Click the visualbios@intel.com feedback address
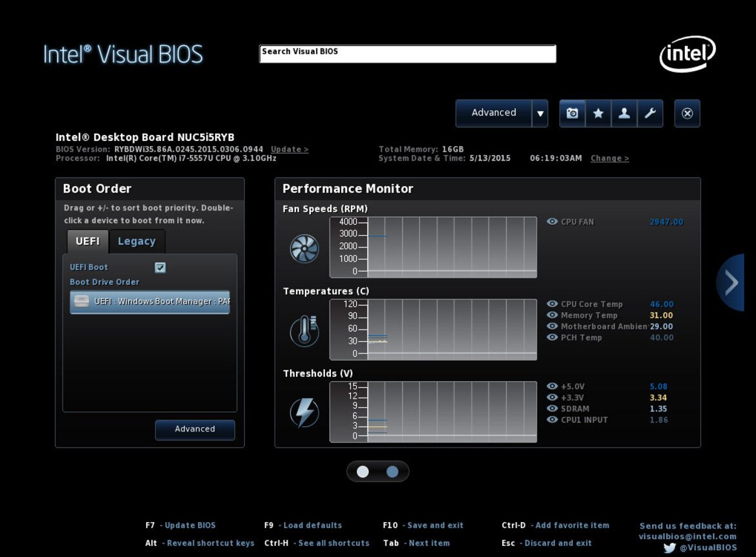Screen dimensions: 756x557 (x=688, y=536)
